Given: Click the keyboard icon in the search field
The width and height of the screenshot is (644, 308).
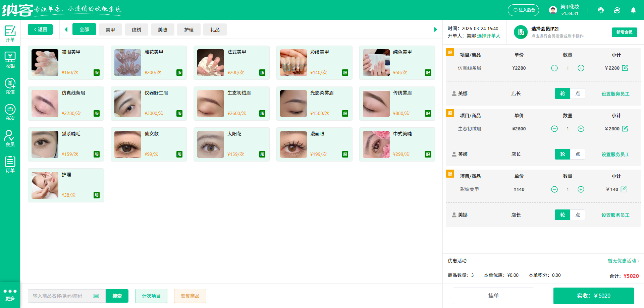Looking at the screenshot, I should point(96,296).
